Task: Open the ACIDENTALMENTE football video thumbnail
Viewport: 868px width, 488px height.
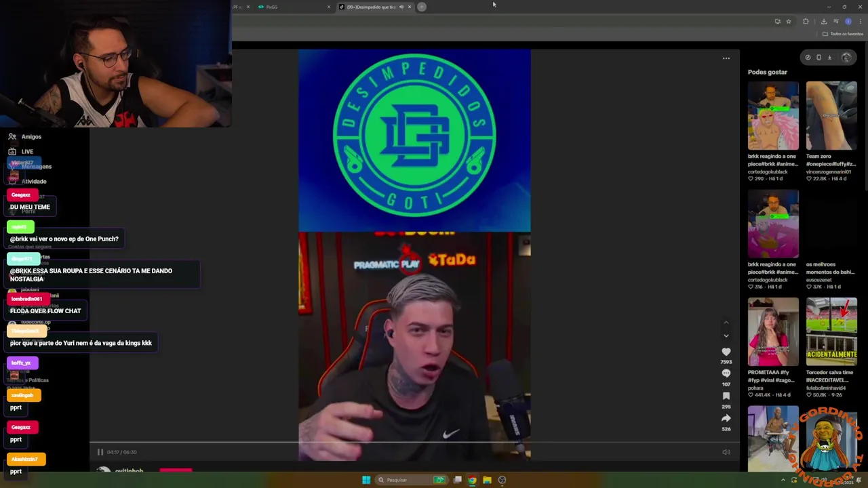Action: [831, 332]
